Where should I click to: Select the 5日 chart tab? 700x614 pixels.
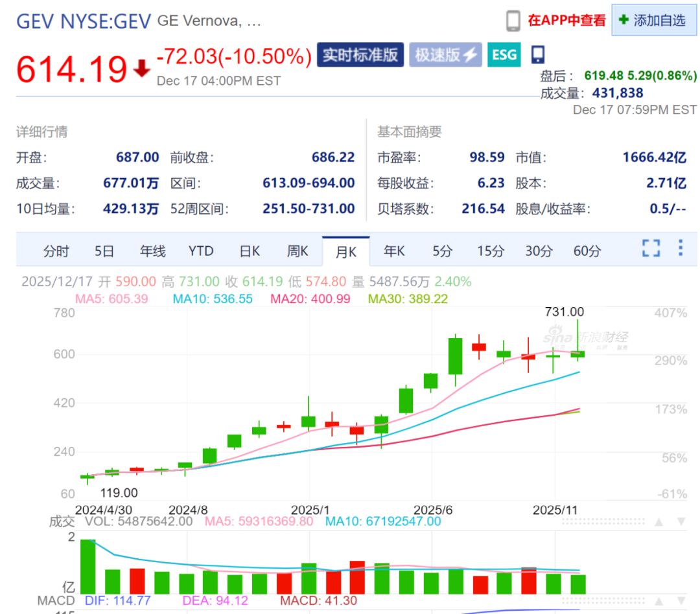tap(104, 251)
